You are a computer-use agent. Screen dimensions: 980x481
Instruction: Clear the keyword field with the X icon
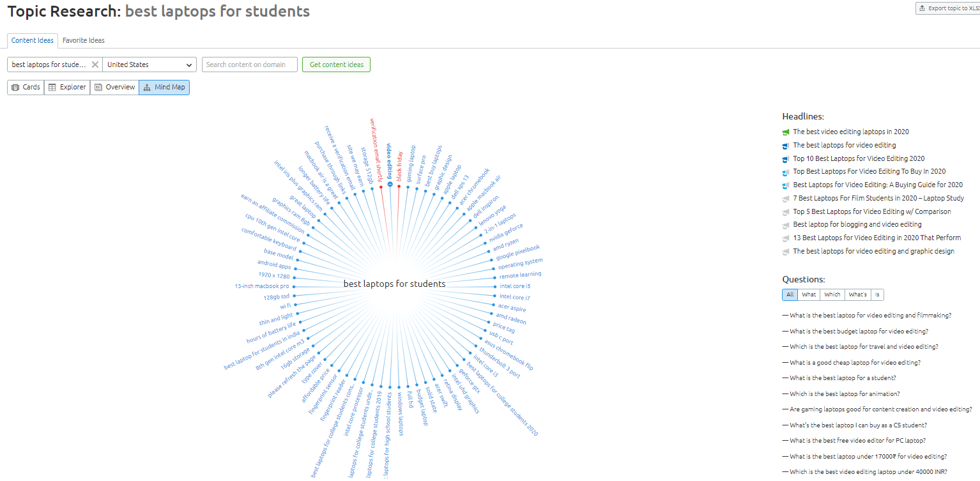pos(95,65)
